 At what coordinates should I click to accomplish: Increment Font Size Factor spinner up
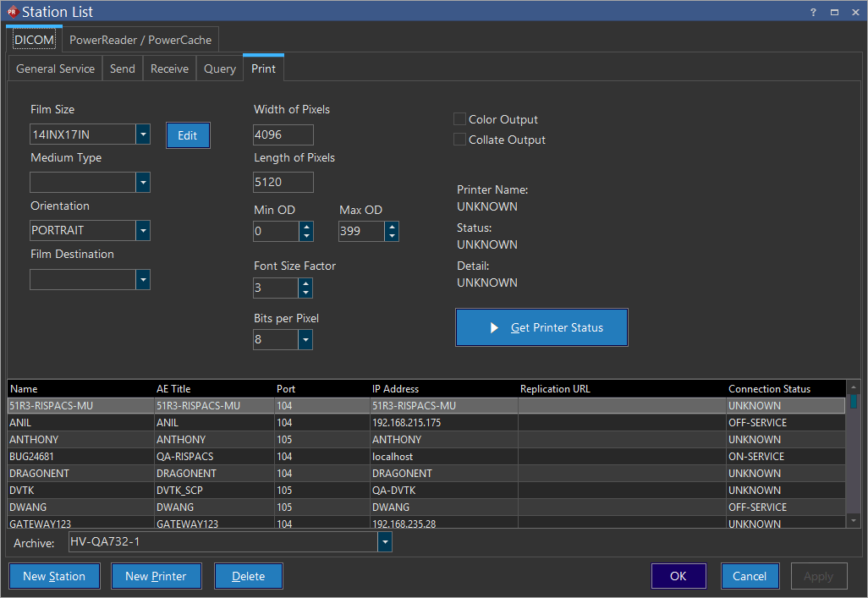305,283
